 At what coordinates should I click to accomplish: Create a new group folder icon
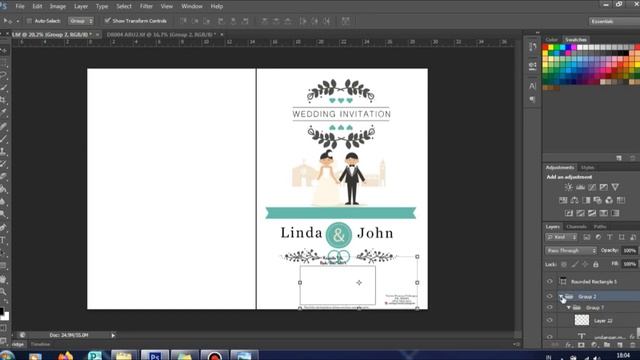(x=607, y=345)
